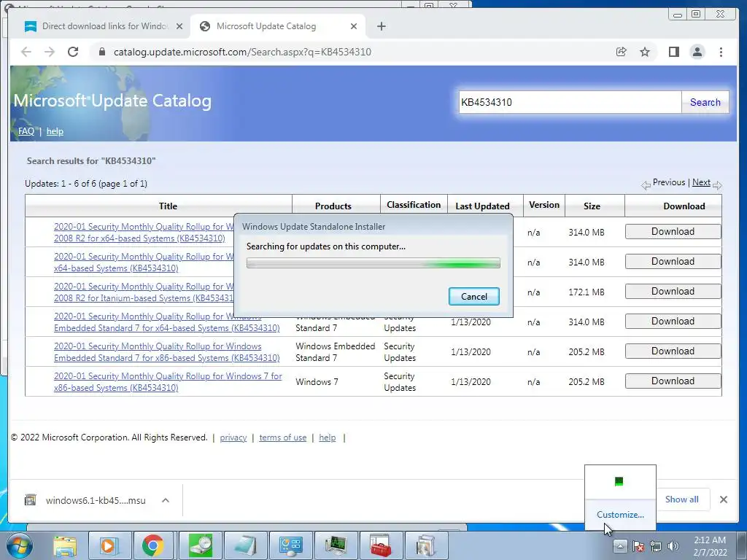Download the second 314.0 MB x64 update
This screenshot has width=747, height=560.
tap(673, 262)
